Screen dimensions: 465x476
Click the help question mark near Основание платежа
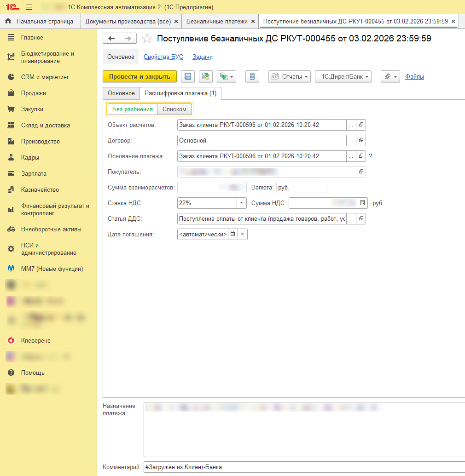[371, 156]
